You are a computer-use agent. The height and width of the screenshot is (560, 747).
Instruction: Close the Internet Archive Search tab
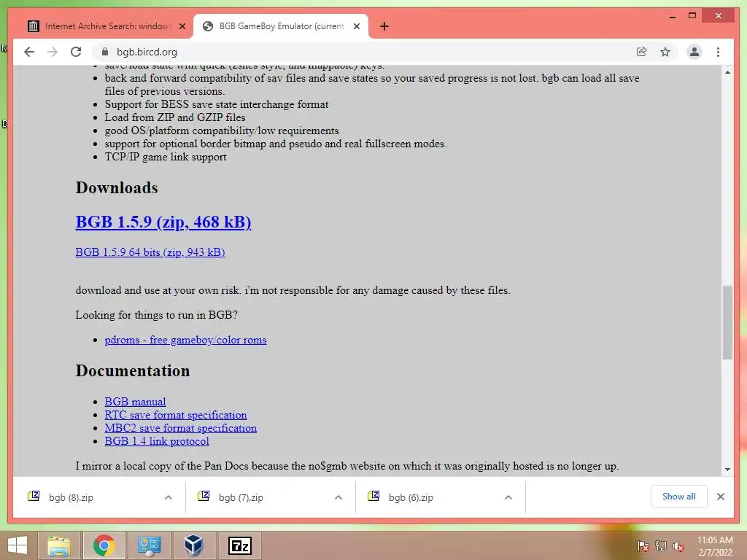[182, 26]
